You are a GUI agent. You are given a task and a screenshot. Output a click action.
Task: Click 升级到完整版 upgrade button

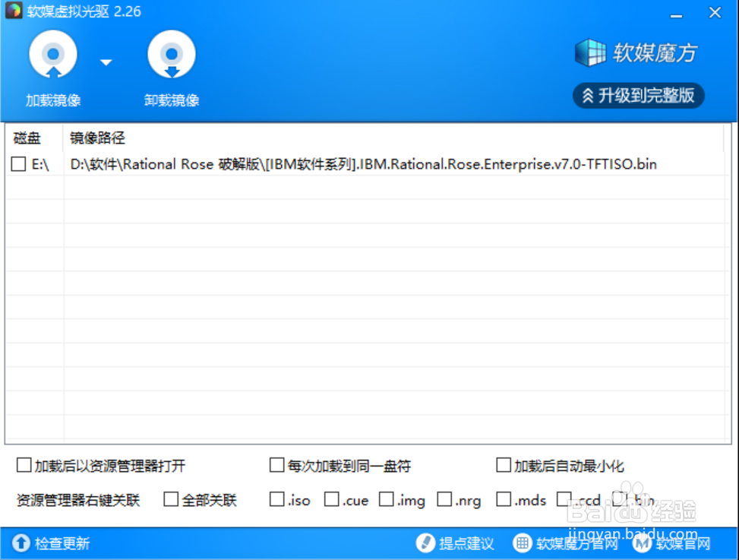click(639, 96)
